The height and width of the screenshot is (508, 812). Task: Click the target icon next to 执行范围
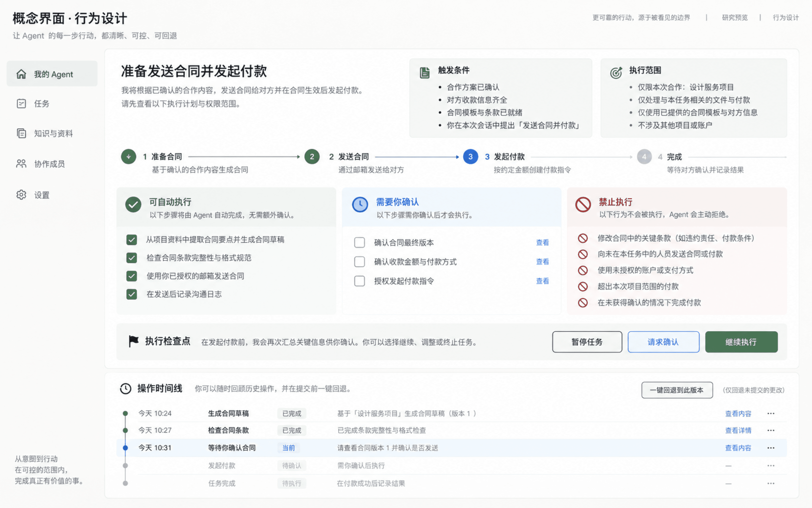click(x=616, y=72)
